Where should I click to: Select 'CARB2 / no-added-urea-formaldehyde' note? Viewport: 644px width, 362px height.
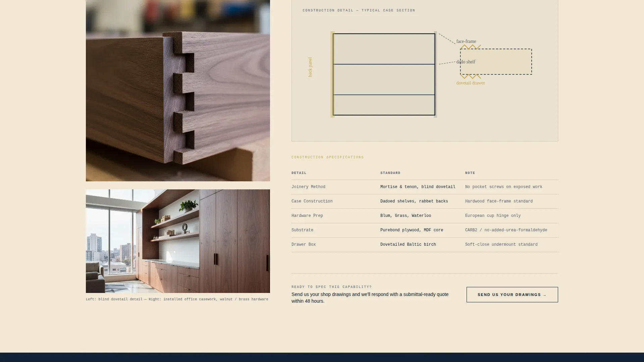coord(506,230)
